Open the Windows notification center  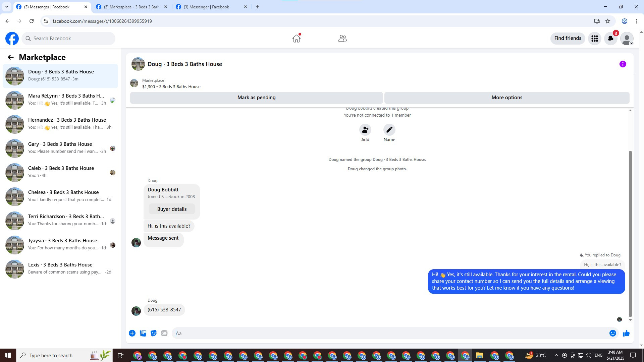[633, 355]
